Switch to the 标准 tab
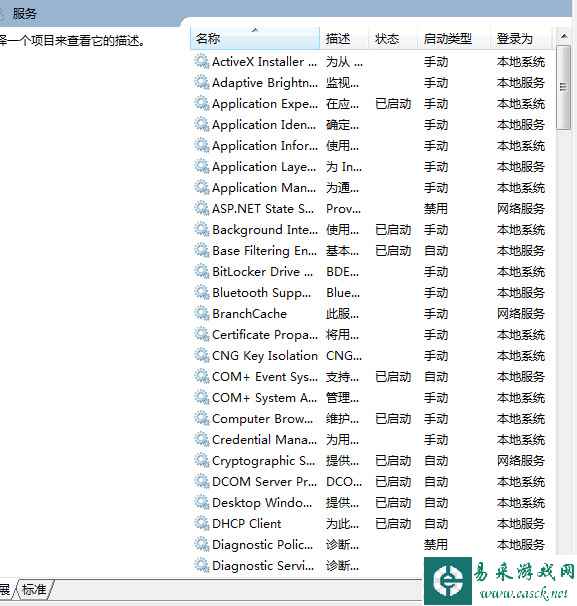The image size is (577, 606). coord(34,589)
